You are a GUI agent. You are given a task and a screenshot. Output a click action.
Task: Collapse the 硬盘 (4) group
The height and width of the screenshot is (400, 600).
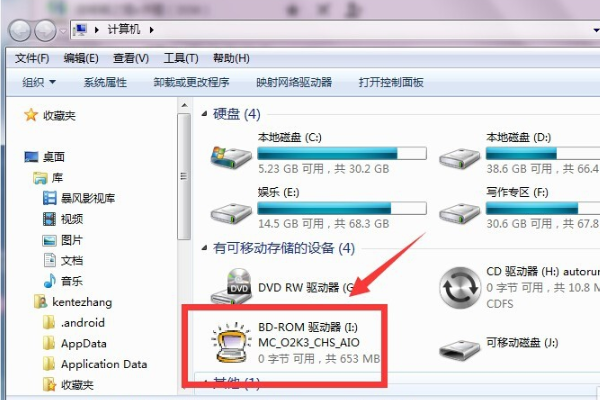pos(205,114)
